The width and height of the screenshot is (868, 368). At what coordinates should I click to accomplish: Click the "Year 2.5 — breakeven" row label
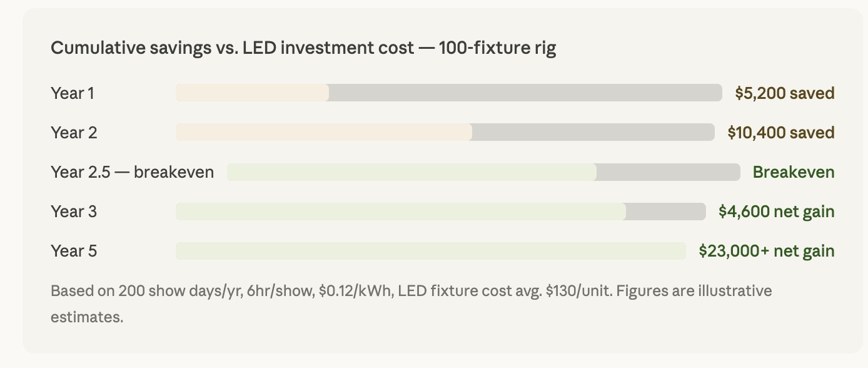[132, 172]
